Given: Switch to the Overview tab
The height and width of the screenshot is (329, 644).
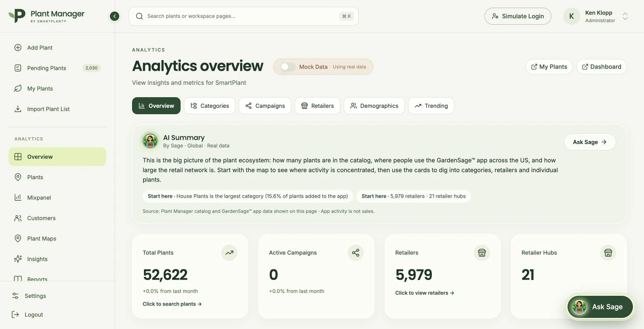Looking at the screenshot, I should coord(156,106).
